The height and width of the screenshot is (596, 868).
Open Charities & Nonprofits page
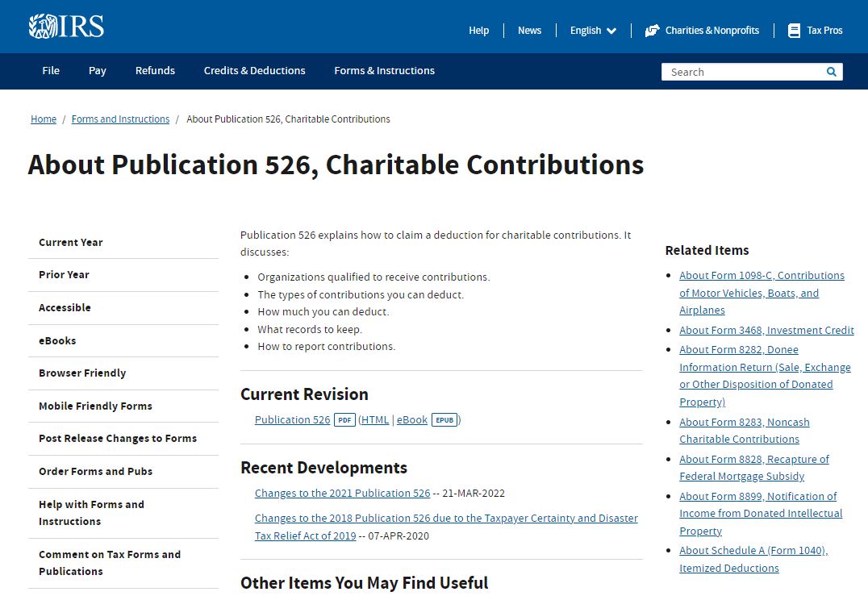pyautogui.click(x=712, y=31)
